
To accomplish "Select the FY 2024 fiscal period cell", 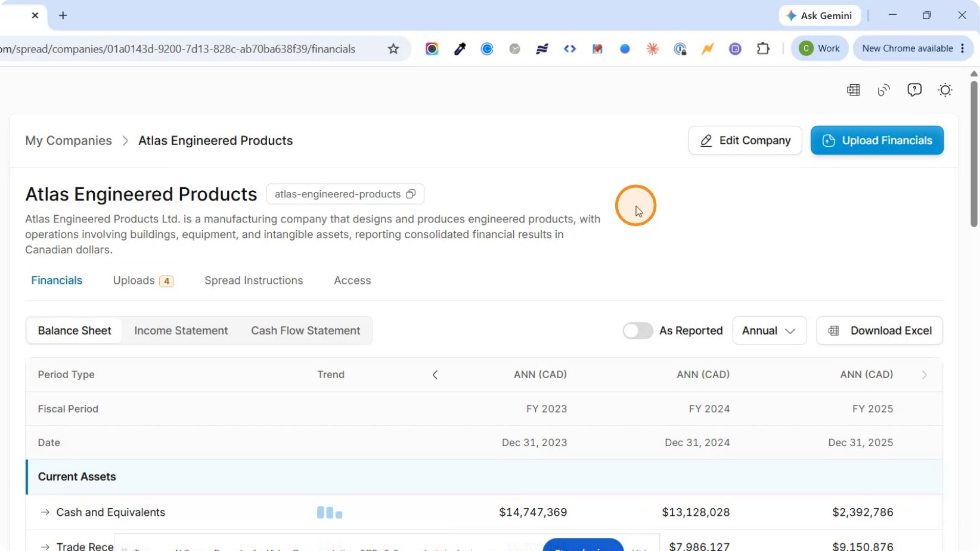I will (709, 409).
